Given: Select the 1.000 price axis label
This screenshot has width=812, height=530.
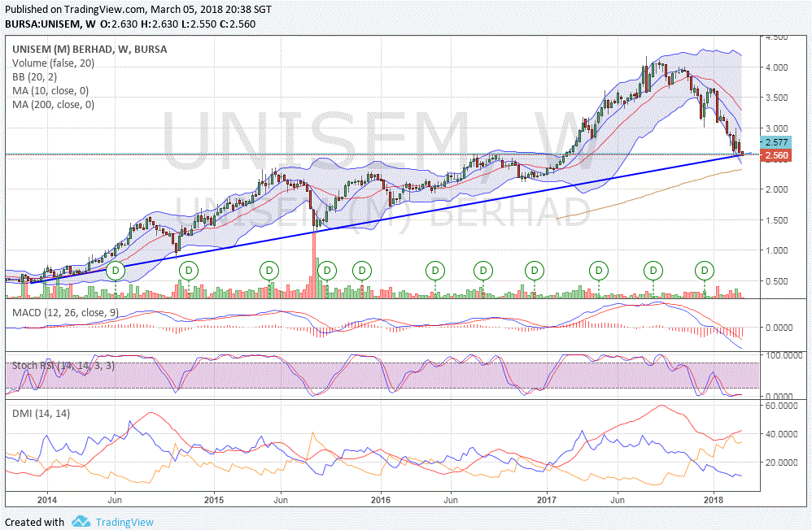Looking at the screenshot, I should (776, 250).
